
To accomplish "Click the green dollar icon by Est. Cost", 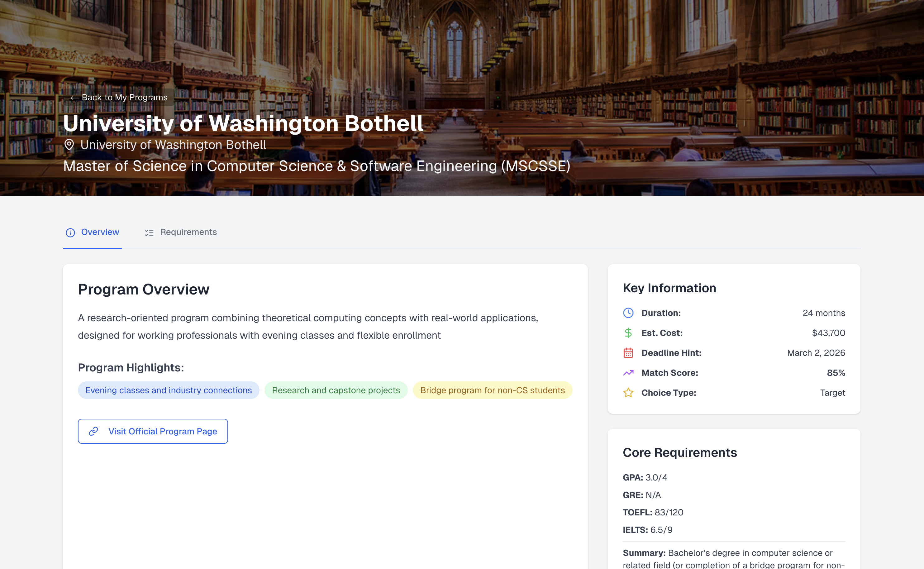I will coord(628,333).
